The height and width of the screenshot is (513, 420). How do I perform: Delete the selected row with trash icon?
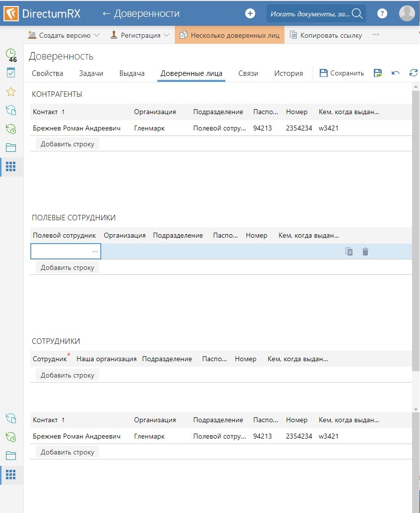(x=365, y=252)
